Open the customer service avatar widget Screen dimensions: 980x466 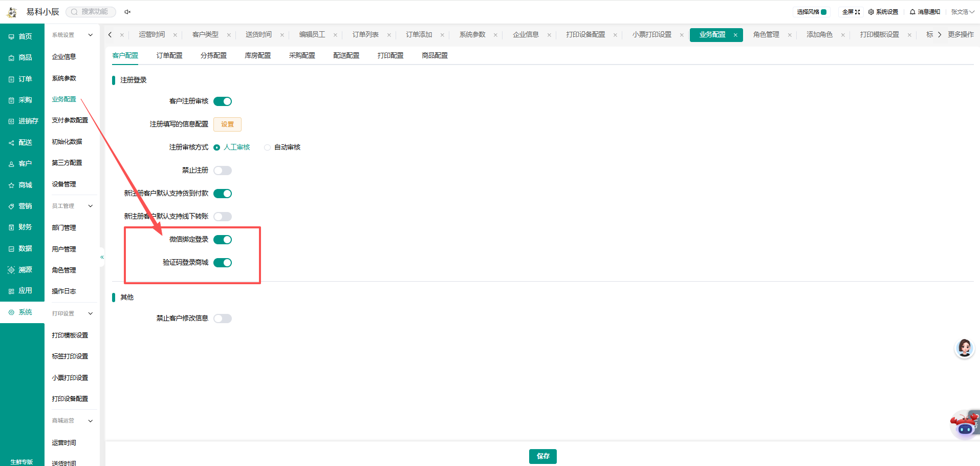pyautogui.click(x=965, y=348)
